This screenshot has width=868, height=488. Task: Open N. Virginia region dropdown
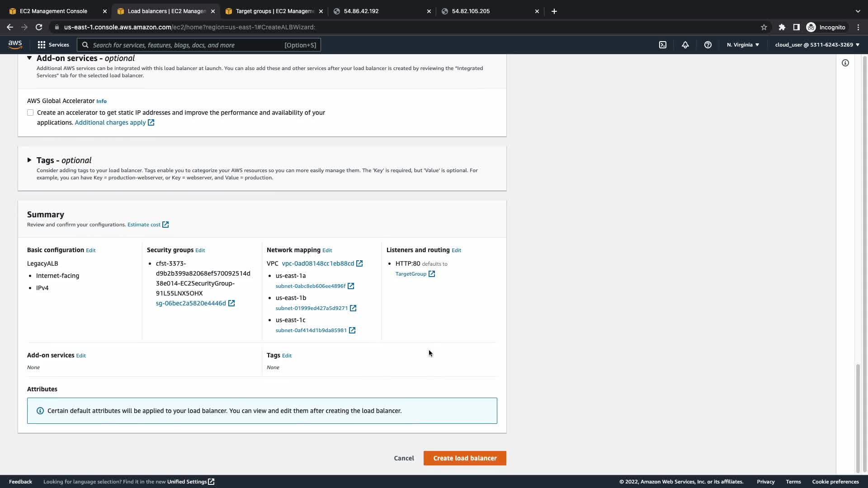743,45
